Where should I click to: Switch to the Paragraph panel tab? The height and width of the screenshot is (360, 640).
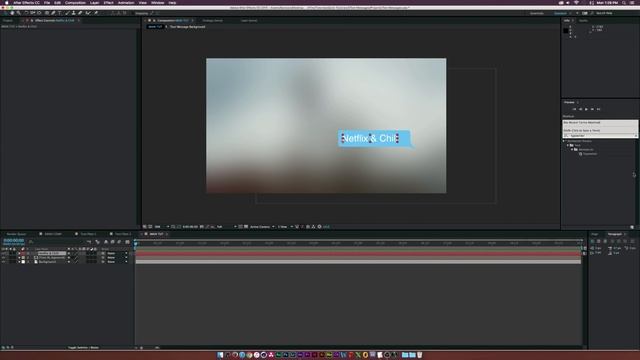click(x=615, y=234)
